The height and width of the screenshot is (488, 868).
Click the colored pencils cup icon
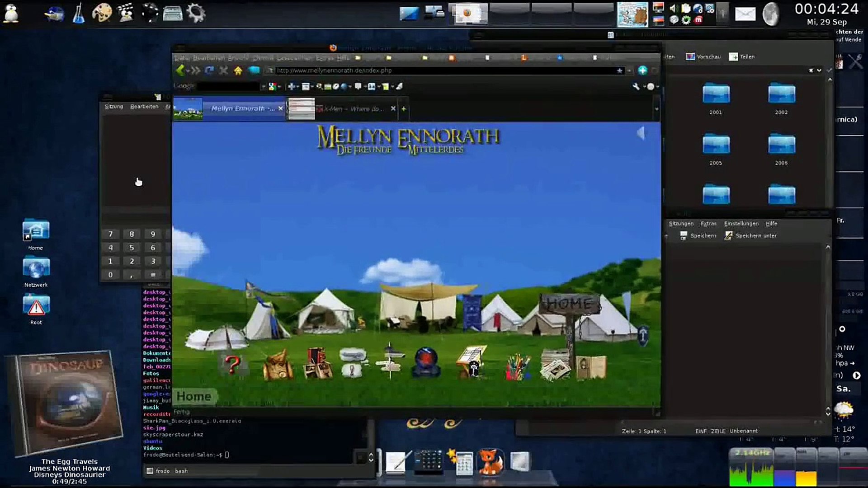[518, 367]
